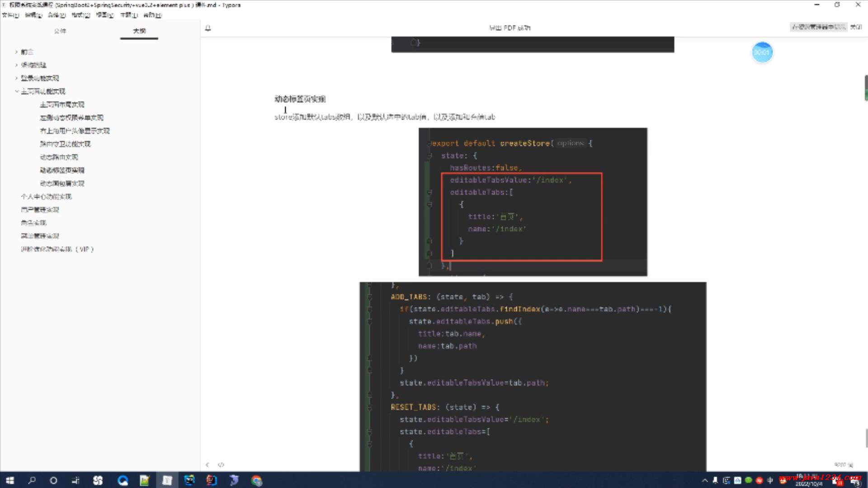
Task: Open the taskbar search magnifier
Action: tap(32, 480)
